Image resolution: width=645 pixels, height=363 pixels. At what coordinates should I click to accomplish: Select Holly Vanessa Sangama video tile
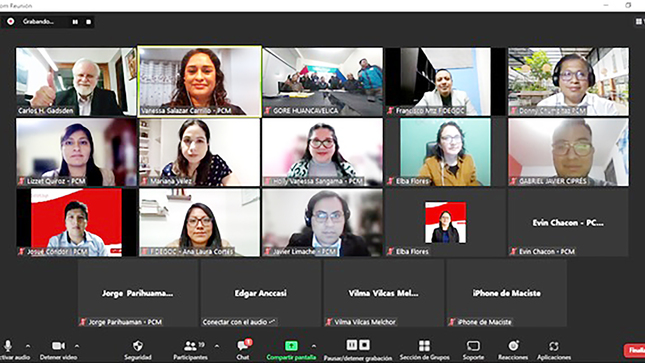tap(322, 152)
